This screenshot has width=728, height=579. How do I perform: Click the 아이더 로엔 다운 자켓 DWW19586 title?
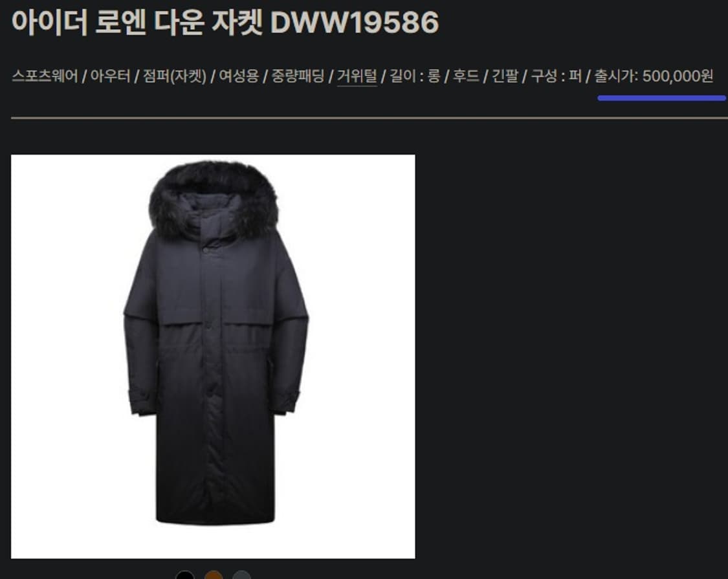pos(225,21)
